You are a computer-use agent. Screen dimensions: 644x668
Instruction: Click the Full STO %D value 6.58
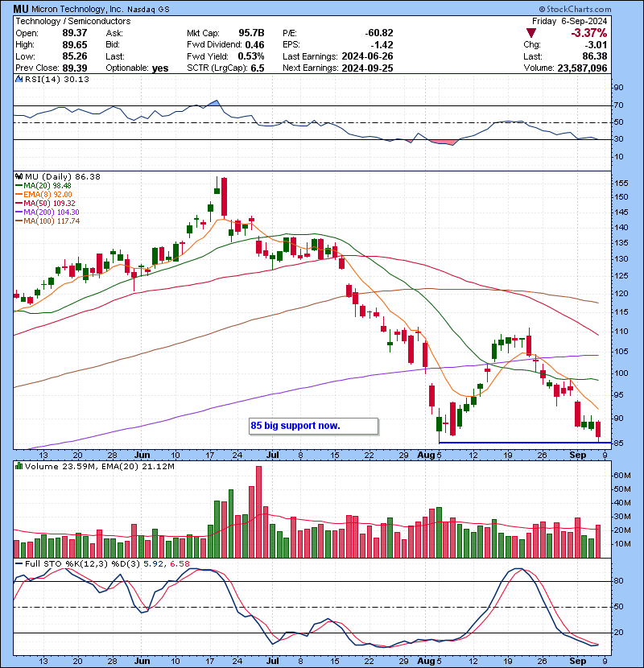pos(180,563)
